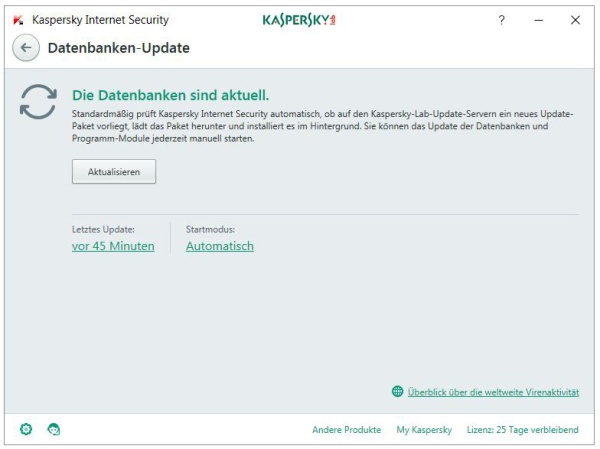Open 'Andere Produkte' link

pyautogui.click(x=347, y=429)
